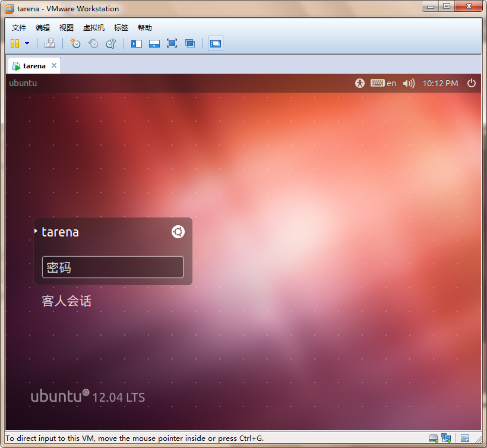Open the 标签 menu

121,28
